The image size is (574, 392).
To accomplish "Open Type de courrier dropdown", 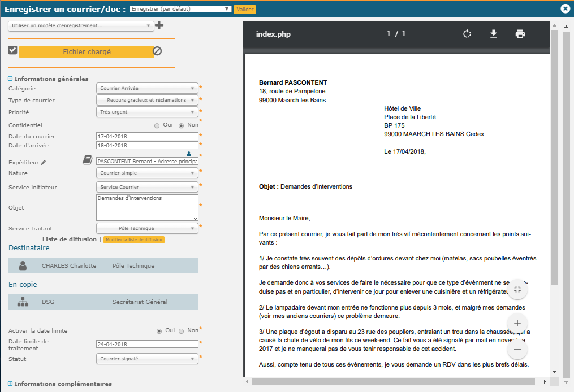I will [x=147, y=100].
